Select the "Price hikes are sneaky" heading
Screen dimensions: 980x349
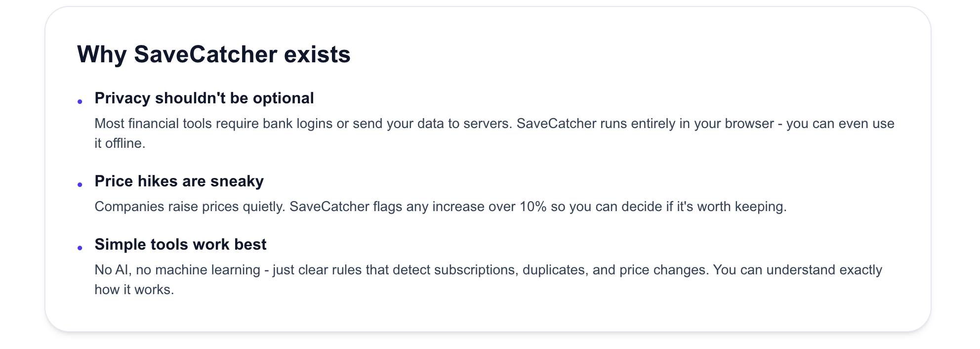tap(179, 181)
